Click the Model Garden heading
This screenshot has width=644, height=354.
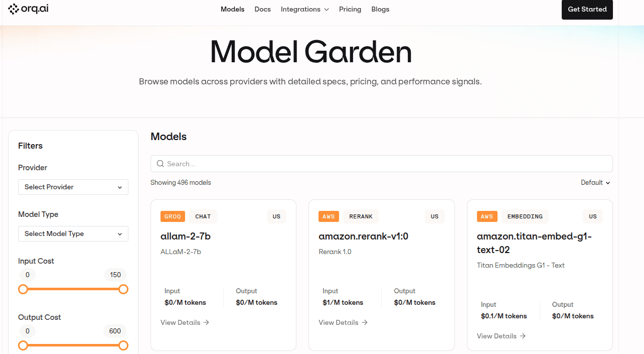click(311, 52)
